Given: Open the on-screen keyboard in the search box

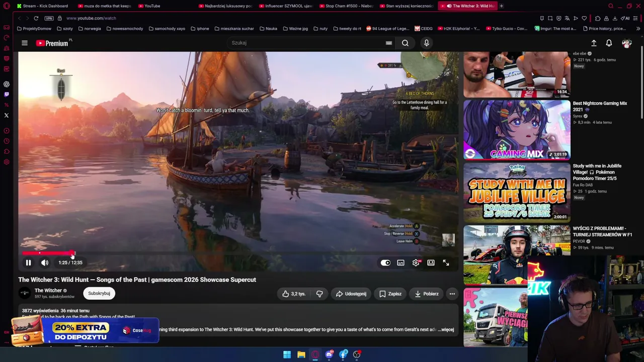Looking at the screenshot, I should point(388,43).
